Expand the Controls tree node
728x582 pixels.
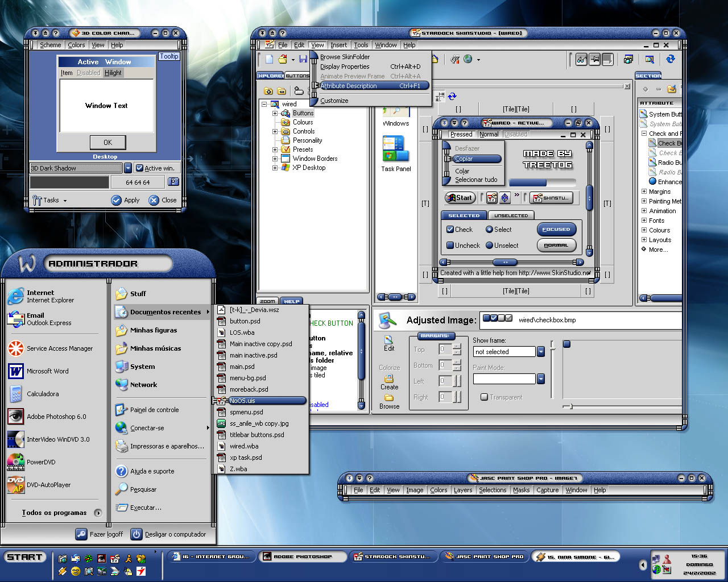275,131
